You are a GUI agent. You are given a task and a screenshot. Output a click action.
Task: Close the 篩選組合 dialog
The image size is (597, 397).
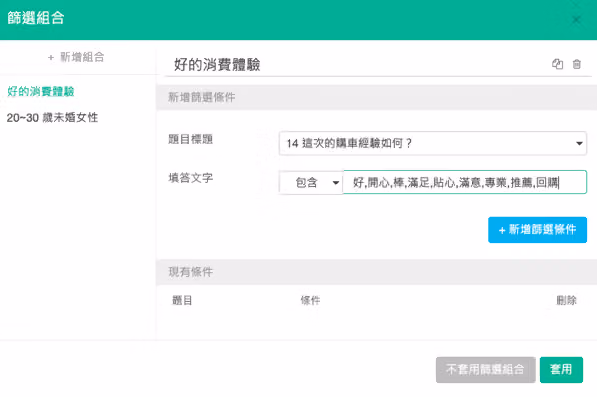tap(576, 19)
